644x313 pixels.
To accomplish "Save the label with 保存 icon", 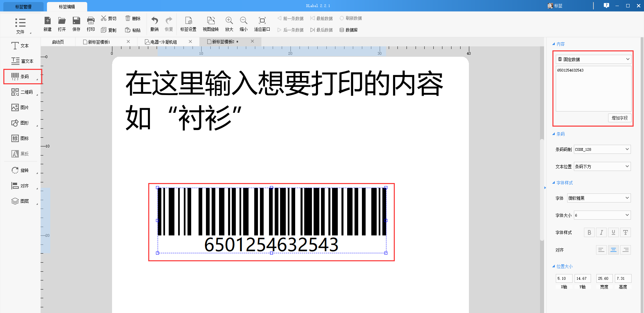I will click(x=76, y=20).
